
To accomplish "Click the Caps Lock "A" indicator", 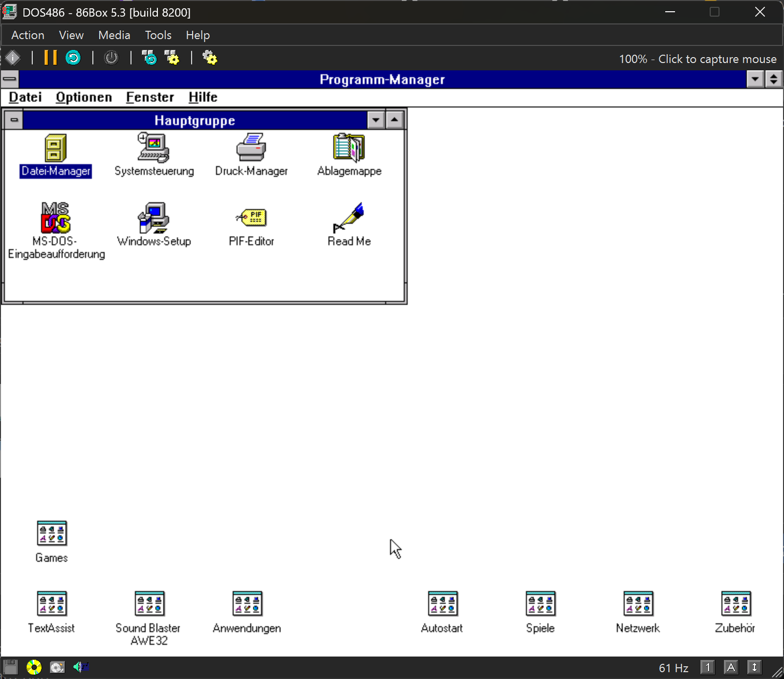I will point(731,667).
